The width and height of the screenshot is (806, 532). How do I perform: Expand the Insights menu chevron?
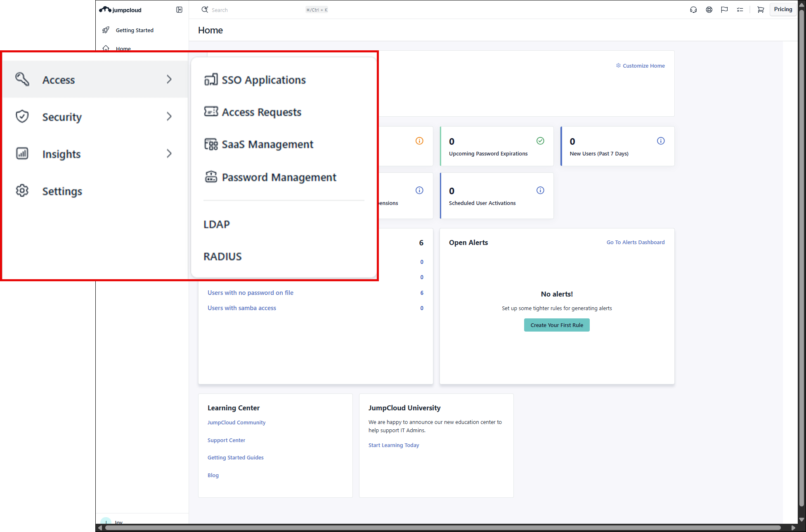point(169,154)
